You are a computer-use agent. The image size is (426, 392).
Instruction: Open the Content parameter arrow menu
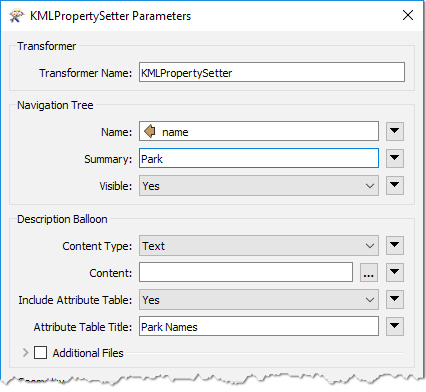click(395, 272)
